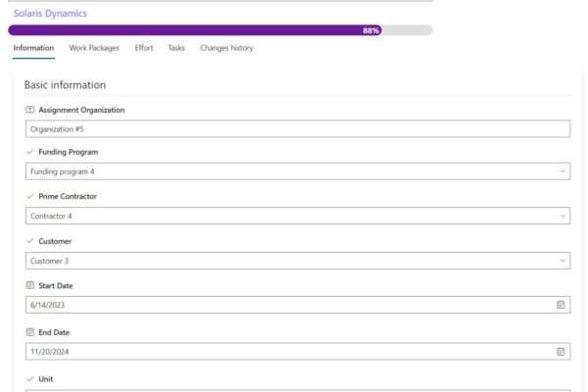Edit the Assignment Organization input field

click(x=298, y=129)
